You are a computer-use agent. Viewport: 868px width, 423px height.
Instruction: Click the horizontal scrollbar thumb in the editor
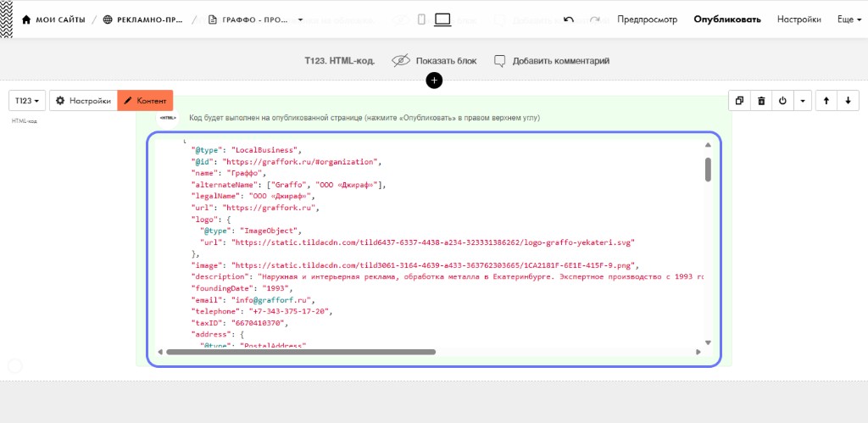coord(301,352)
